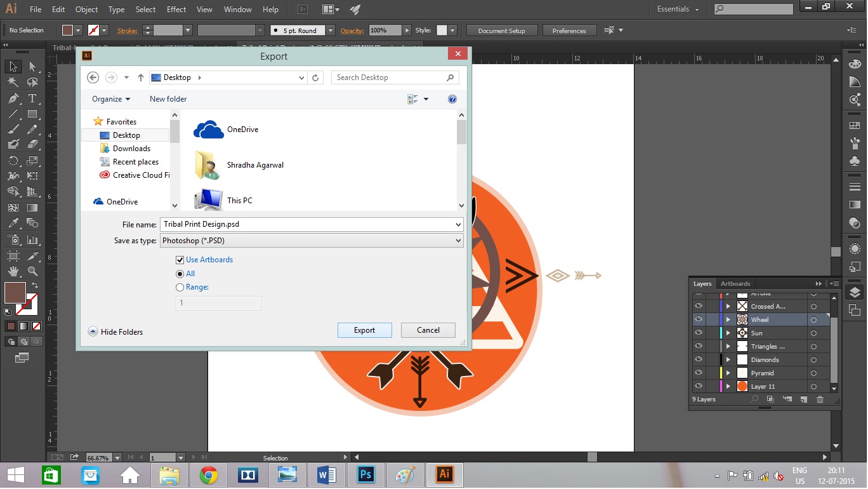Select the Rotate tool
Image resolution: width=868 pixels, height=489 pixels.
[x=13, y=161]
